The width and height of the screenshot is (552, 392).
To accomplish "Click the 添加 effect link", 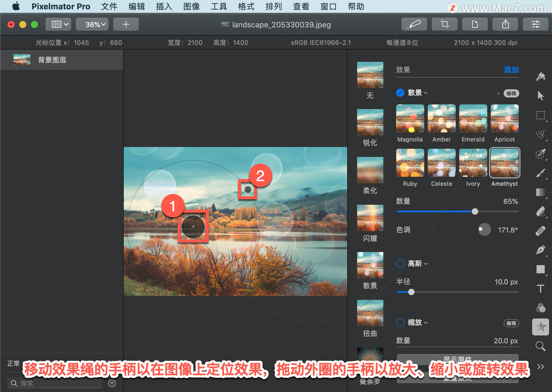I will (511, 70).
